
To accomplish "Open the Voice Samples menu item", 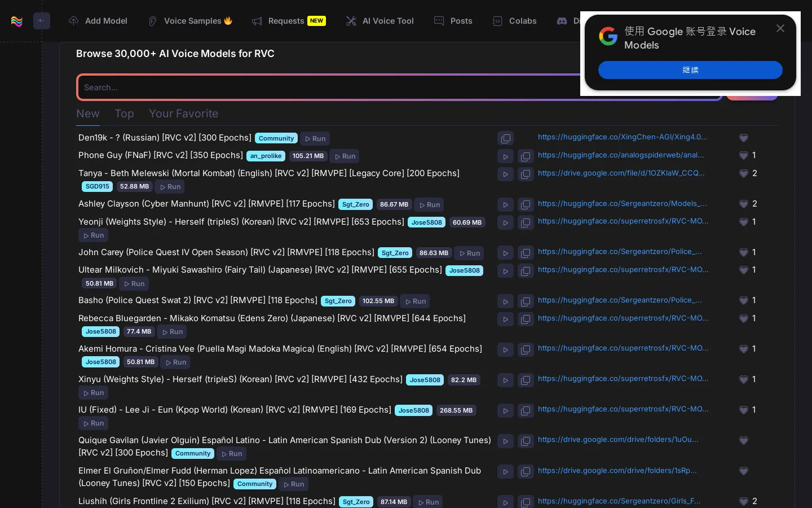I will coord(190,21).
